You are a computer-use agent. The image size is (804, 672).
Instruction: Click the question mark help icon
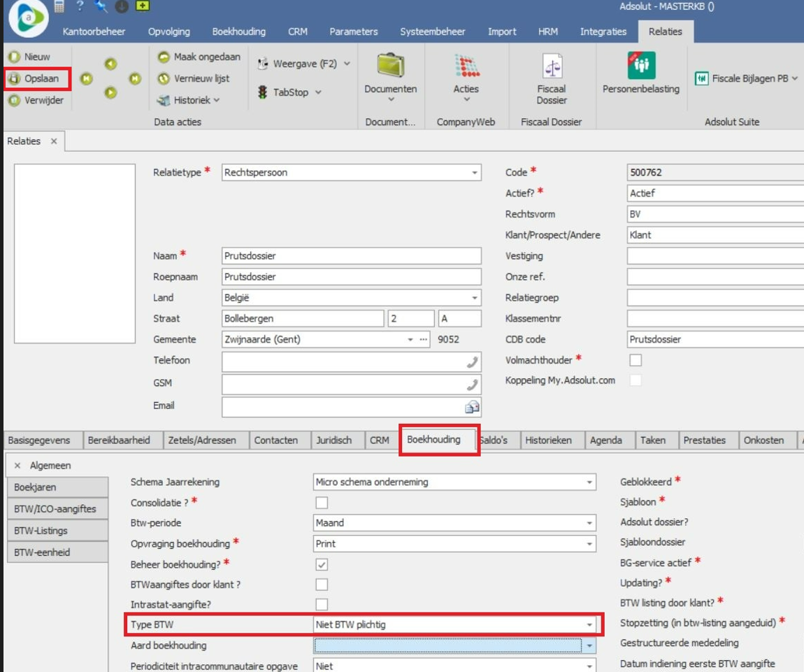click(x=80, y=6)
